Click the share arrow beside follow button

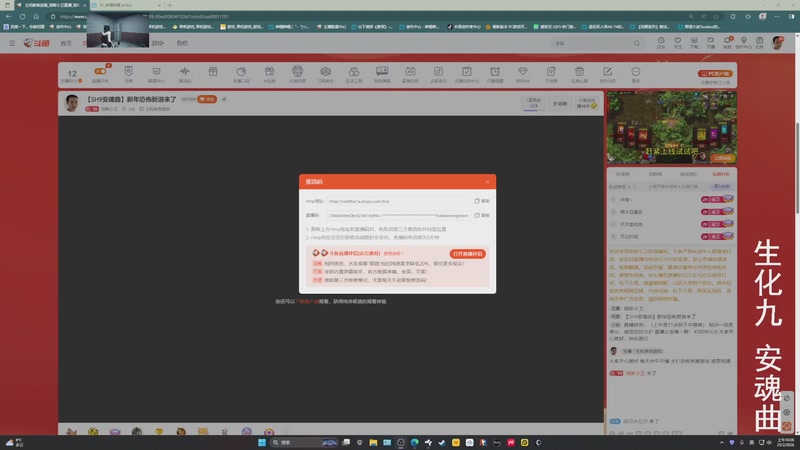click(224, 99)
